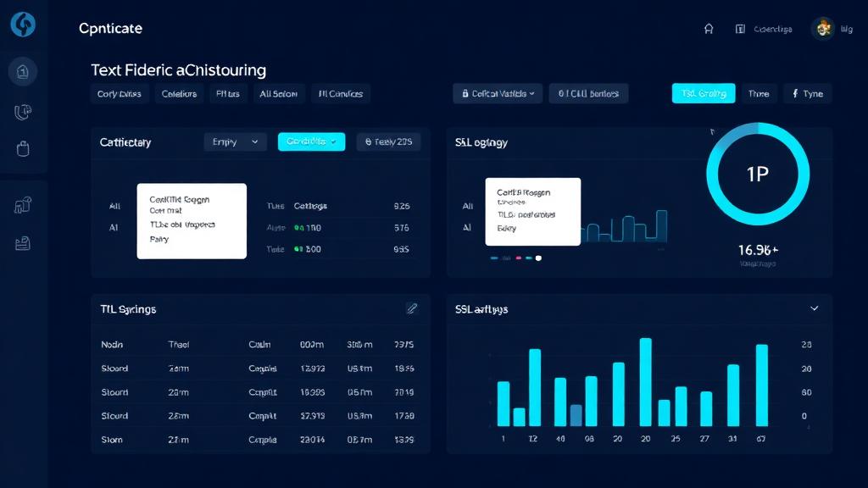This screenshot has height=488, width=868.
Task: Enable the Tyne filter option
Action: tap(808, 93)
